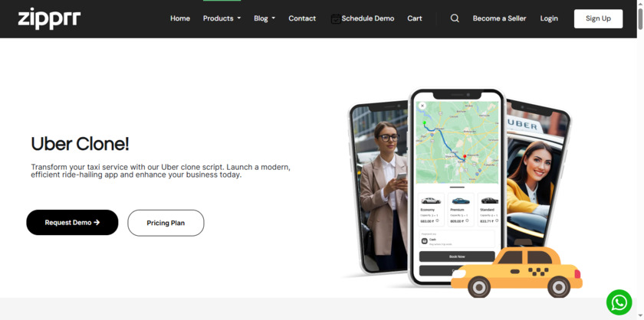Click the page vertical scrollbar thumb
Image resolution: width=644 pixels, height=320 pixels.
tap(640, 19)
